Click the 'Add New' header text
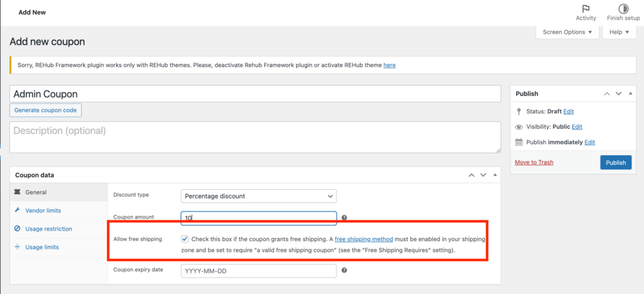Viewport: 644px width, 294px height. pyautogui.click(x=32, y=13)
